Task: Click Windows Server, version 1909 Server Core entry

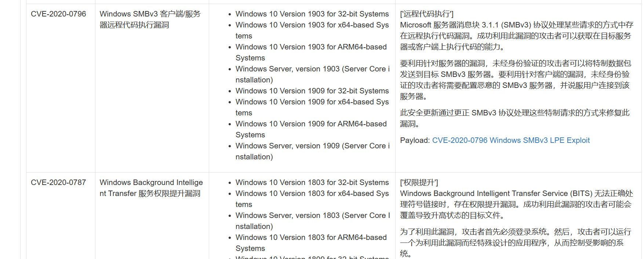Action: [x=312, y=146]
